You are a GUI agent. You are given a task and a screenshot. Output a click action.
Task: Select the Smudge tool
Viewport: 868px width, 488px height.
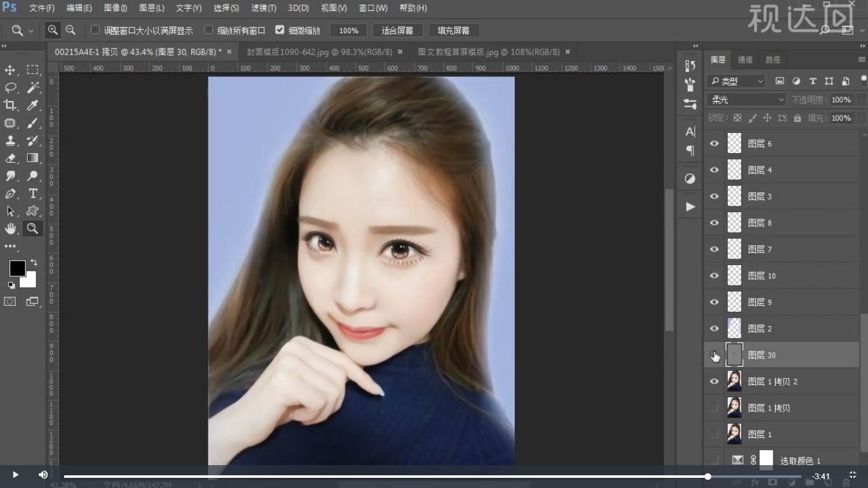tap(10, 176)
